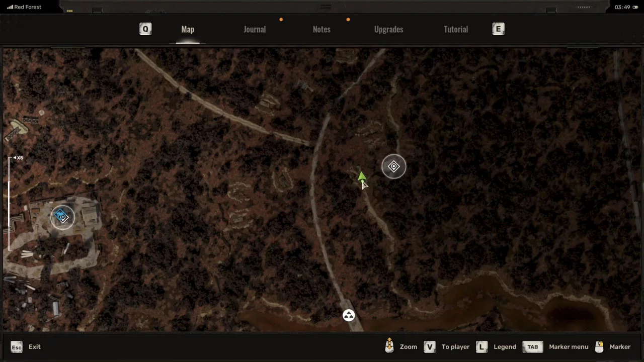Screen dimensions: 644x362
Task: Click the green player arrow on map
Action: [x=361, y=176]
